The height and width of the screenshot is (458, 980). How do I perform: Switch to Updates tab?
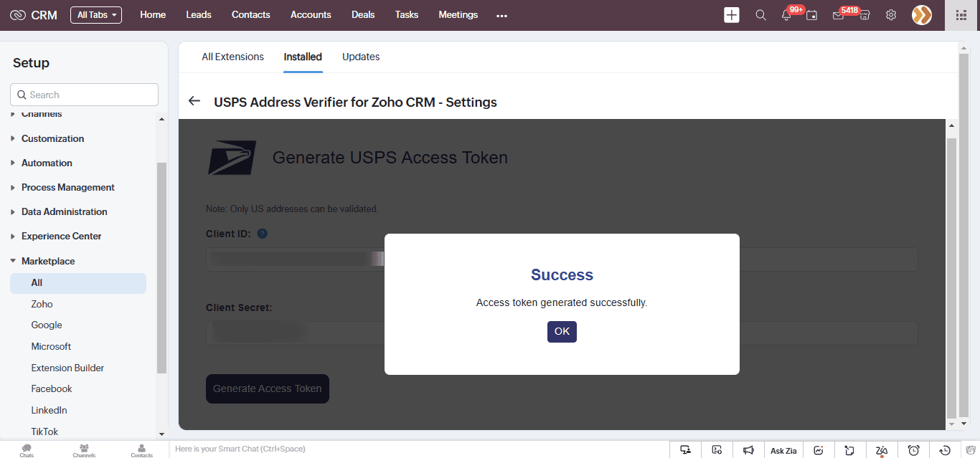click(361, 57)
